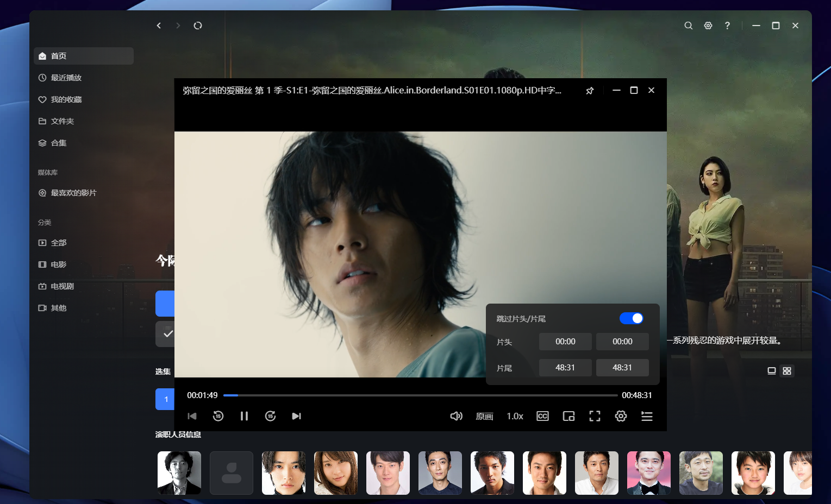Switch episode list to single-row view
The width and height of the screenshot is (831, 504).
click(x=771, y=371)
